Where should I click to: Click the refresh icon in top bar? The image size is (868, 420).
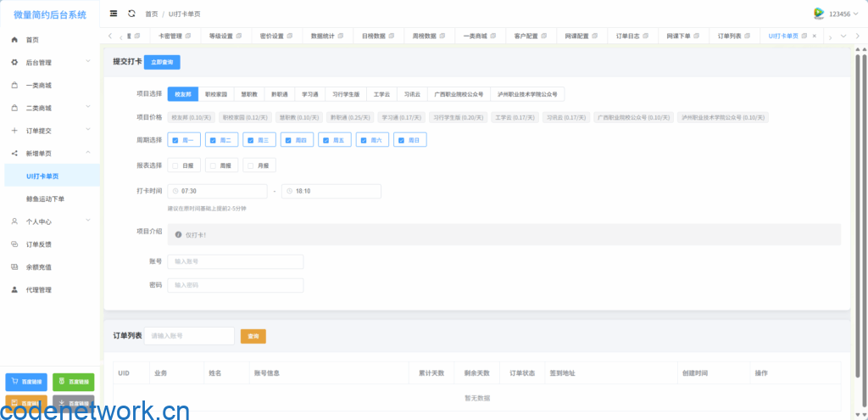click(131, 14)
